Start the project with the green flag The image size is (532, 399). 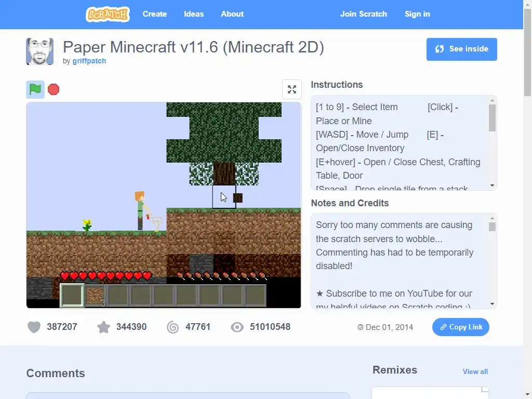[x=35, y=89]
